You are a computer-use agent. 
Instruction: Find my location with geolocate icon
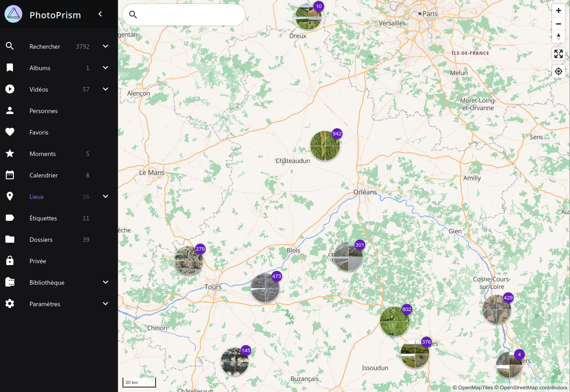click(x=558, y=72)
